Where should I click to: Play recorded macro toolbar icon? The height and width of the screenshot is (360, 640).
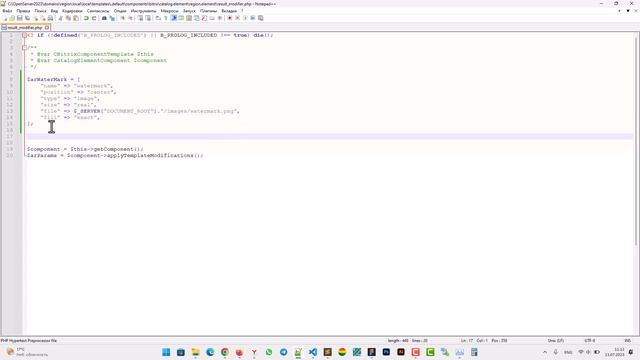(245, 18)
